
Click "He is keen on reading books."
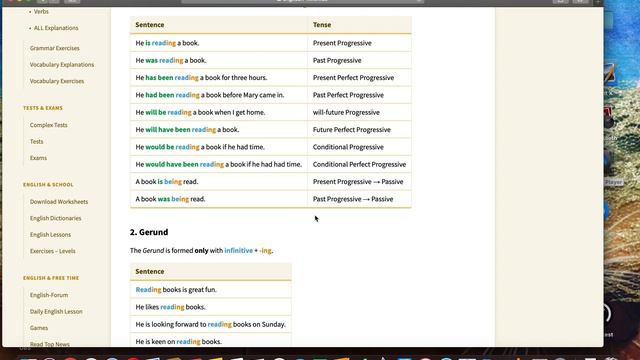[179, 342]
